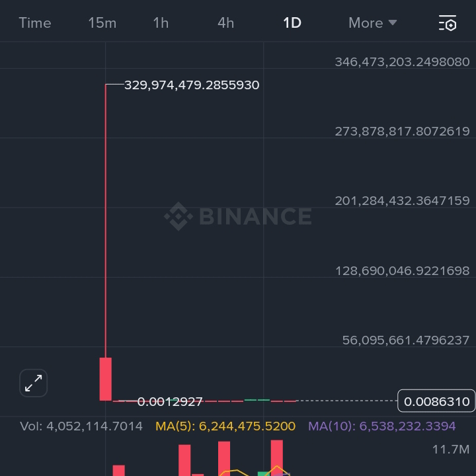
Task: Select the Time line-chart interval
Action: [35, 23]
